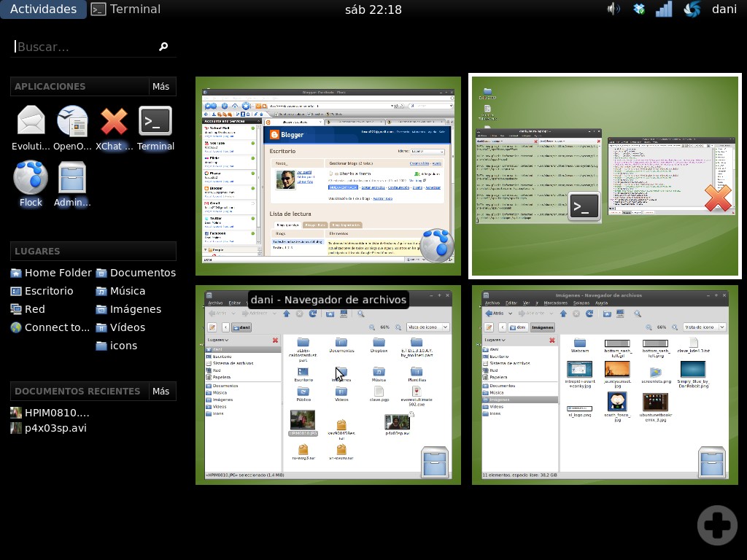
Task: Show more applications with the Más button
Action: (160, 86)
